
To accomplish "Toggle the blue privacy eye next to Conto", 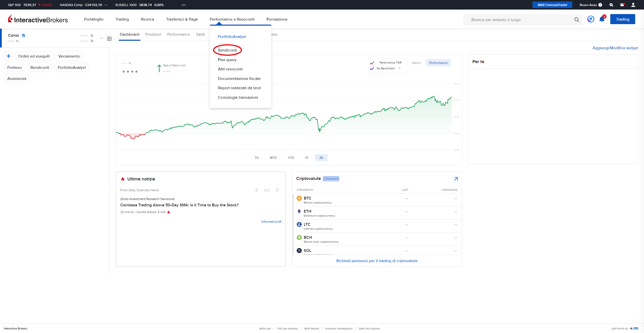I will click(23, 35).
